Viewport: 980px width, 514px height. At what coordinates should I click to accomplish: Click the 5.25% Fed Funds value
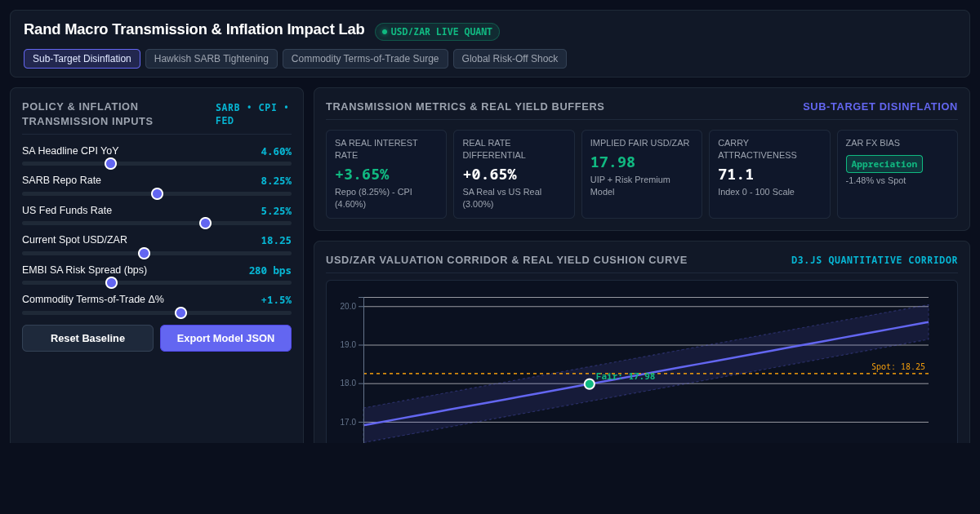[276, 211]
